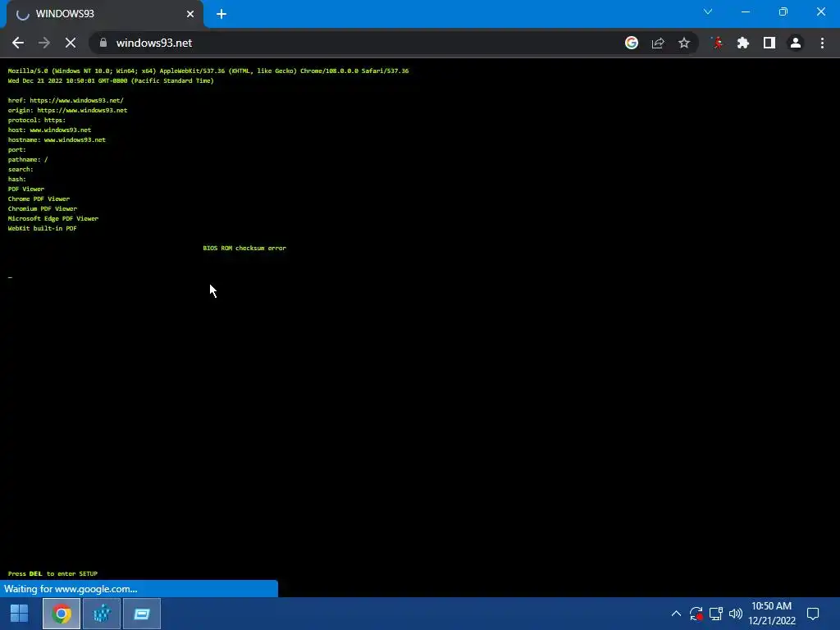
Task: Open the Chrome profile avatar menu
Action: (796, 43)
